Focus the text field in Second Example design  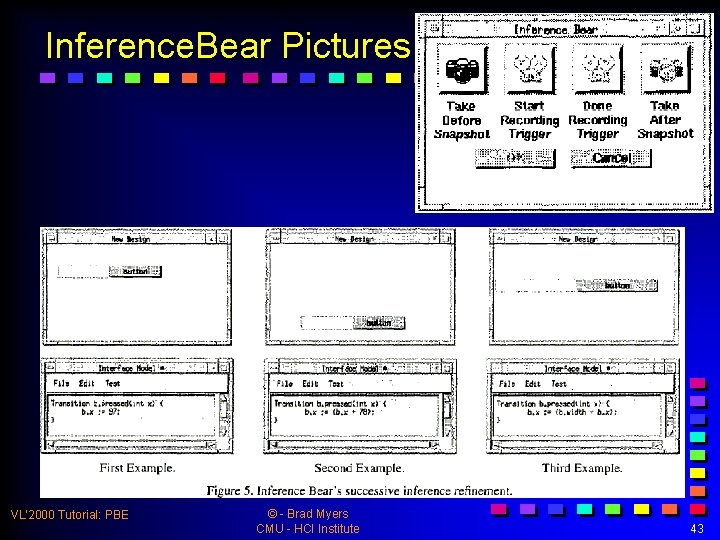[326, 323]
